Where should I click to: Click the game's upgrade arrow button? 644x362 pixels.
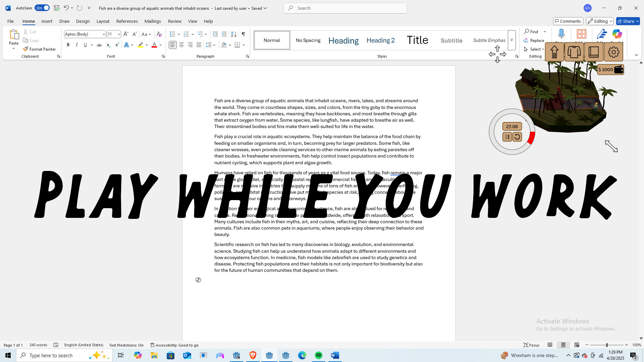click(554, 52)
